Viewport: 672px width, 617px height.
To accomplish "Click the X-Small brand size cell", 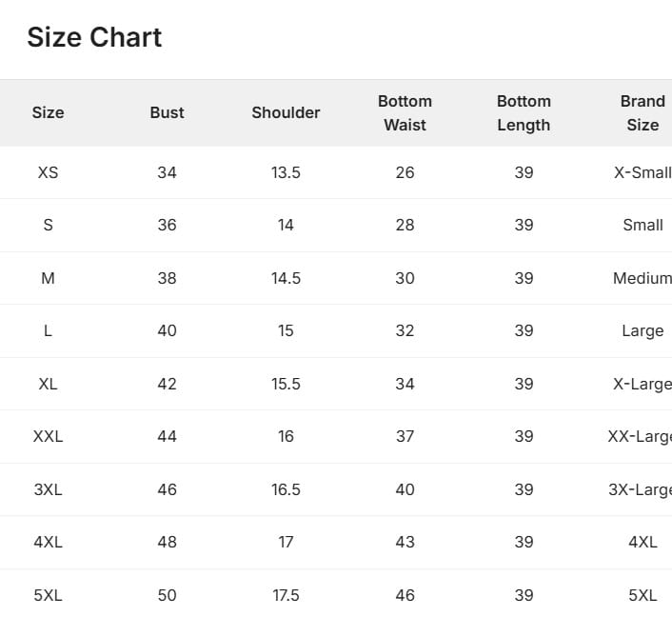I will 642,172.
